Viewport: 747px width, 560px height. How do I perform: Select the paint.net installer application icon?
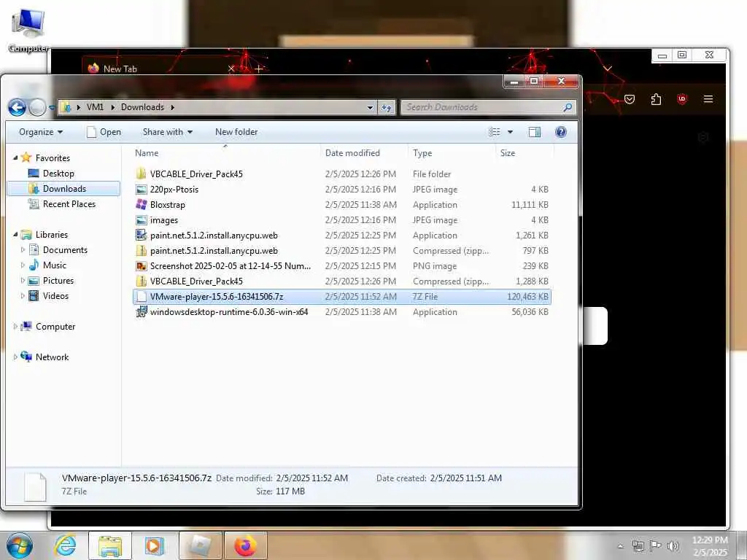tap(141, 236)
